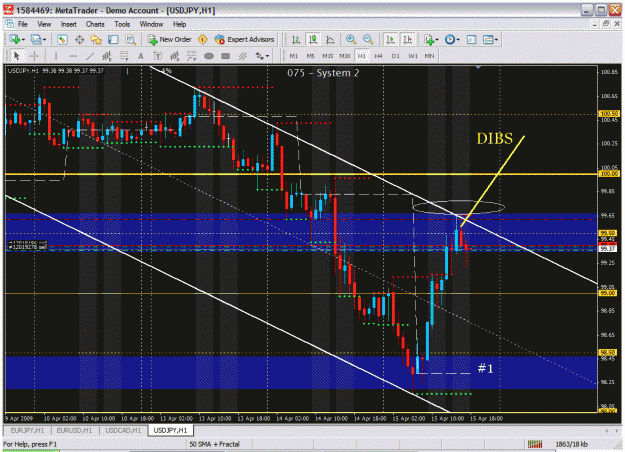The width and height of the screenshot is (625, 452).
Task: Click the New Chart icon
Action: pyautogui.click(x=15, y=39)
